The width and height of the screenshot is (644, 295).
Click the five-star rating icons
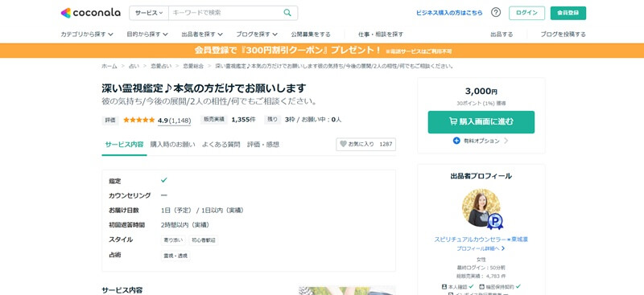[138, 120]
